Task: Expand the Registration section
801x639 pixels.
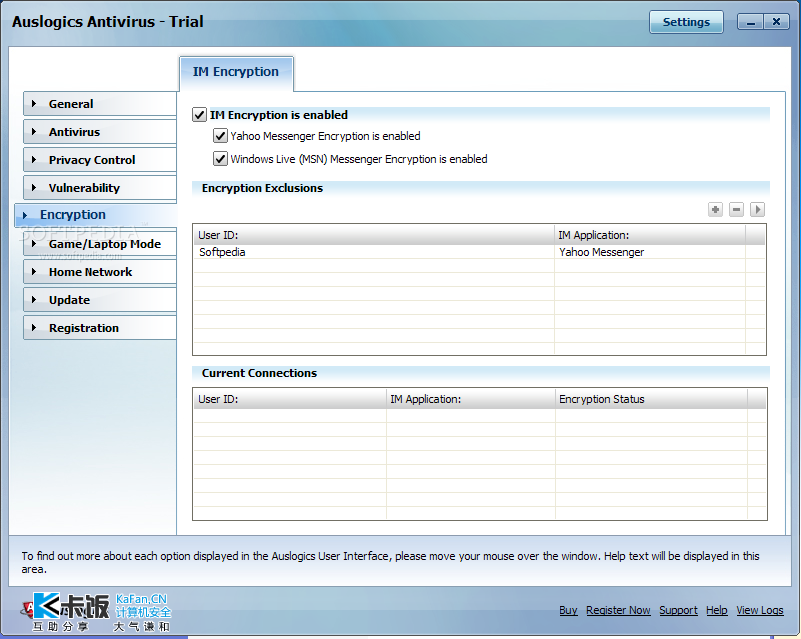Action: tap(100, 328)
